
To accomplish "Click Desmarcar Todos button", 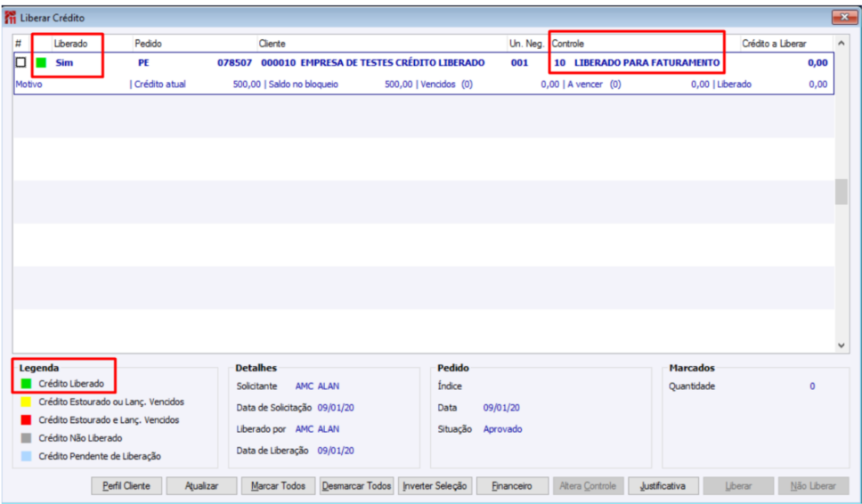I will click(356, 486).
